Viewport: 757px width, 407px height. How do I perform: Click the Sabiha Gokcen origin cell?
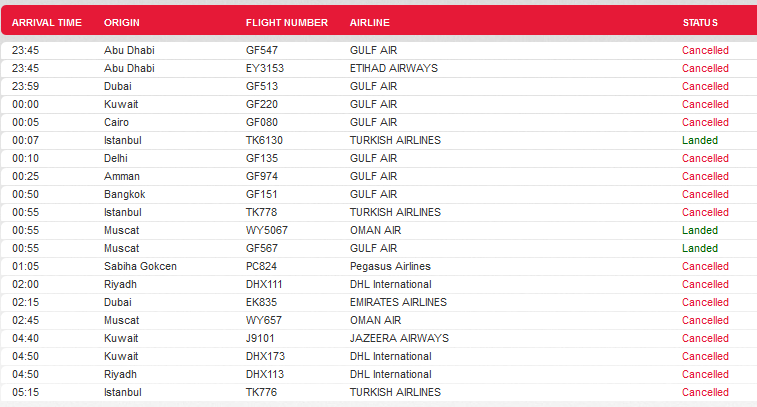140,267
